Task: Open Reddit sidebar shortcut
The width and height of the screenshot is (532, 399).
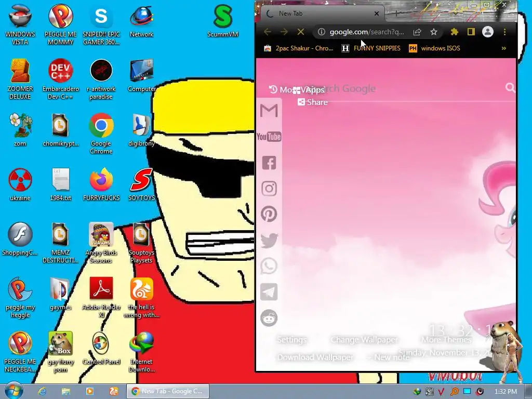Action: 269,318
